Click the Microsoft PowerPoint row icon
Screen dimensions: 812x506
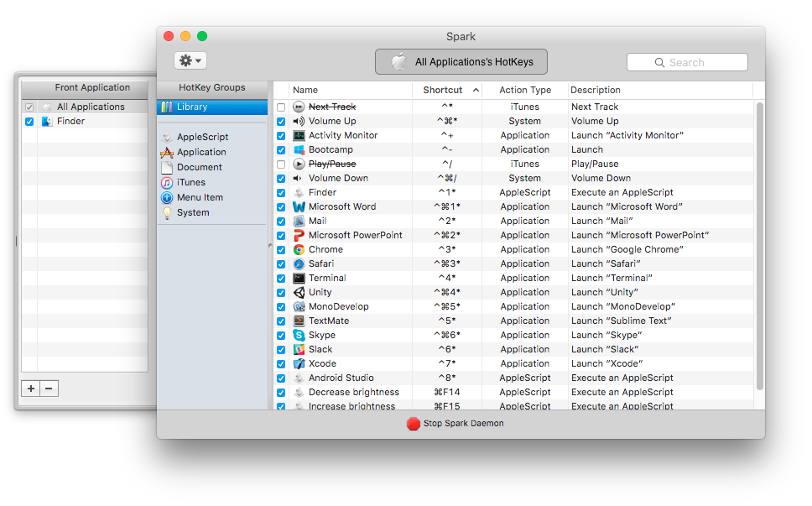pos(299,235)
